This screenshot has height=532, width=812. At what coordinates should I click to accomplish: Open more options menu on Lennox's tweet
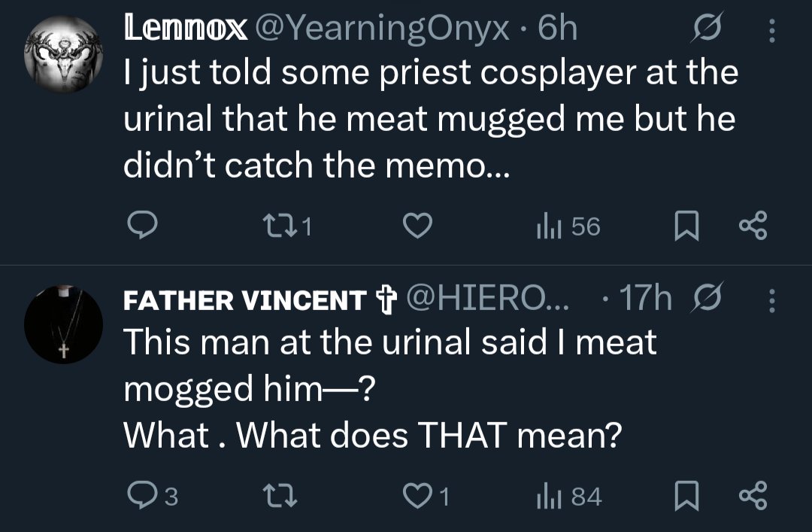pos(769,32)
